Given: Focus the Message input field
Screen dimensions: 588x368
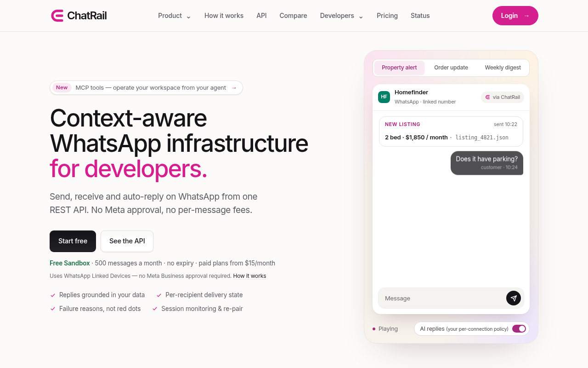Looking at the screenshot, I should tap(451, 298).
